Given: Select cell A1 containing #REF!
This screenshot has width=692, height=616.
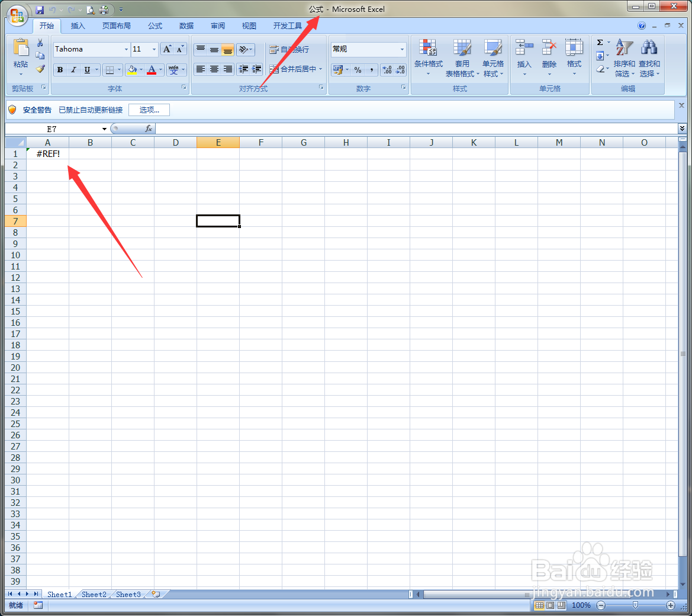Looking at the screenshot, I should (x=48, y=153).
